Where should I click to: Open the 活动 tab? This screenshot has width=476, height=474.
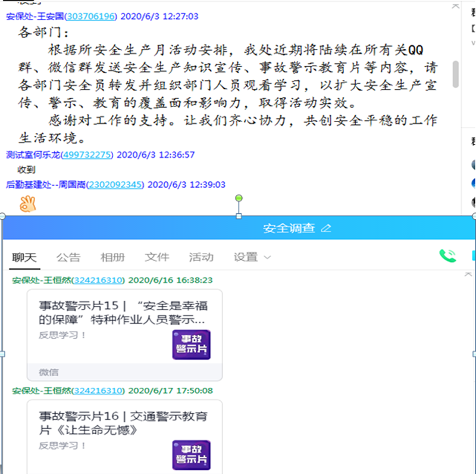201,257
